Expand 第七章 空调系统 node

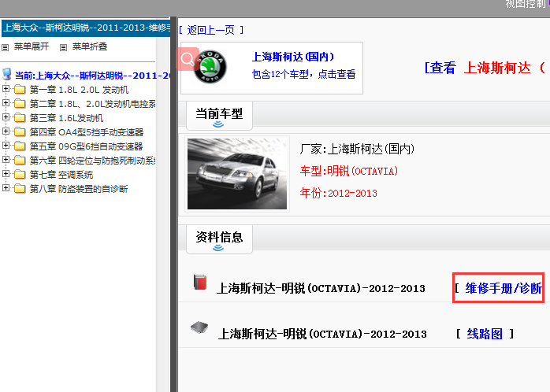coord(6,173)
